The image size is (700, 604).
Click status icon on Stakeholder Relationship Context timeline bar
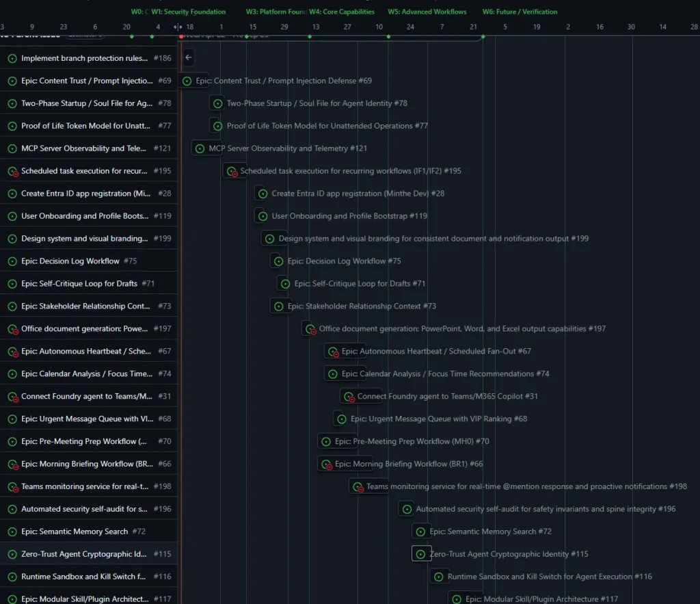point(279,306)
